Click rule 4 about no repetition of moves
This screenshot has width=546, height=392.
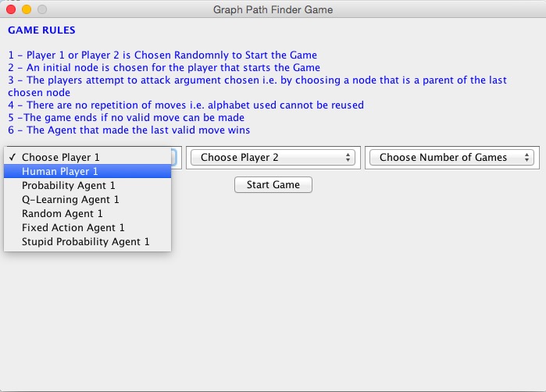[x=186, y=105]
